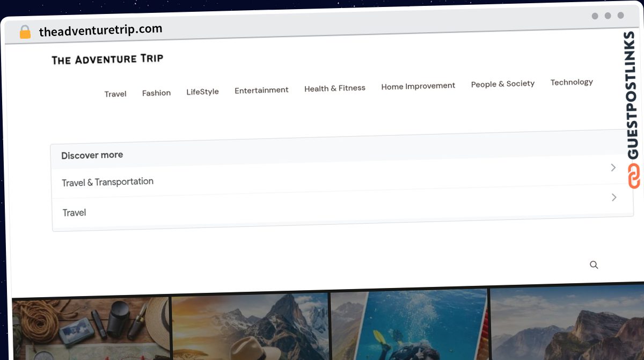The image size is (644, 360).
Task: Select Travel link under Discover more
Action: pyautogui.click(x=74, y=213)
